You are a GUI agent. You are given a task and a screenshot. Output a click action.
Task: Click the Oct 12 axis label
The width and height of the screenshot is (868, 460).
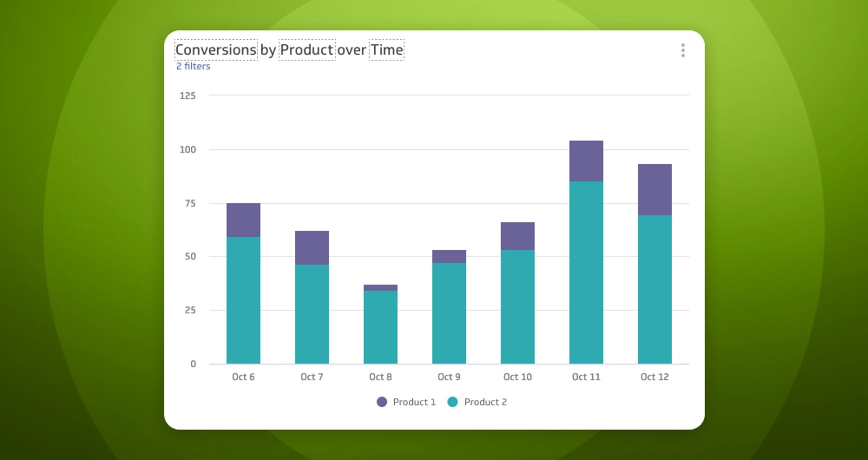655,377
